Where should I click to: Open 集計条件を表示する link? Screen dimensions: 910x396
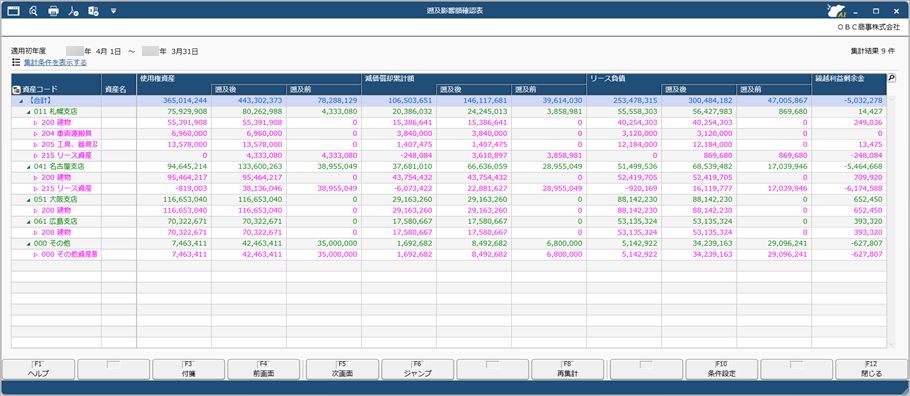(55, 62)
